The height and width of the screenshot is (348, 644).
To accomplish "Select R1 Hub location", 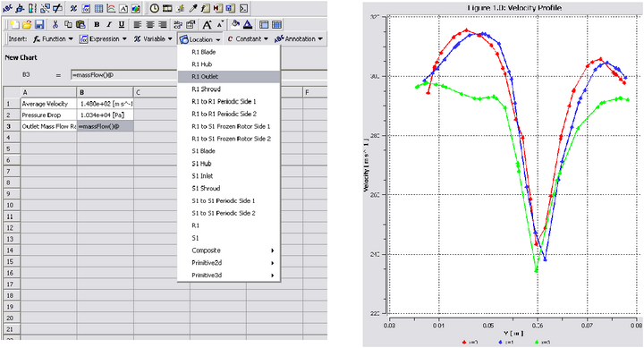I will (x=229, y=64).
